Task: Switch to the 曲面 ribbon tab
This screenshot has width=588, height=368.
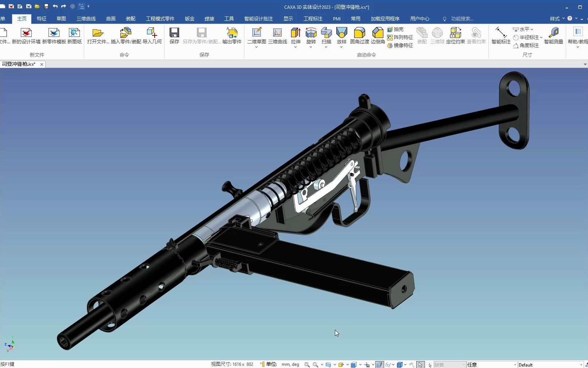Action: [x=111, y=19]
